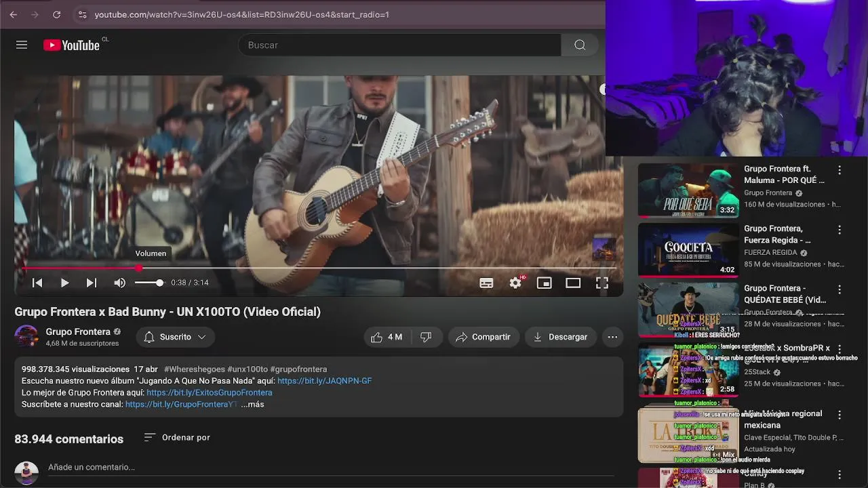
Task: Expand description with ...más
Action: click(252, 404)
